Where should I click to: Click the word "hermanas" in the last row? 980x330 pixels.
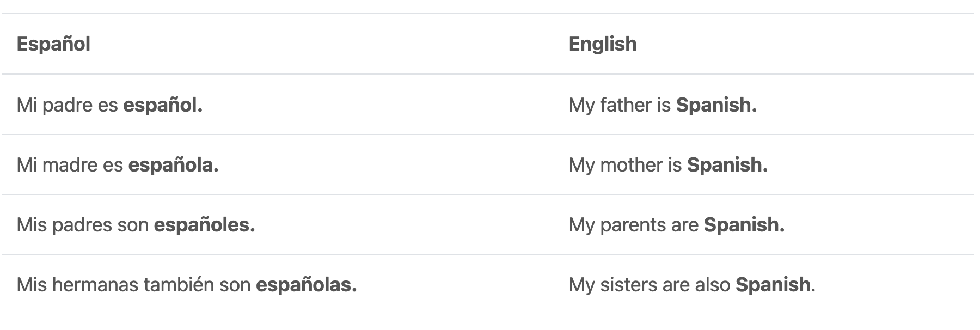(95, 285)
